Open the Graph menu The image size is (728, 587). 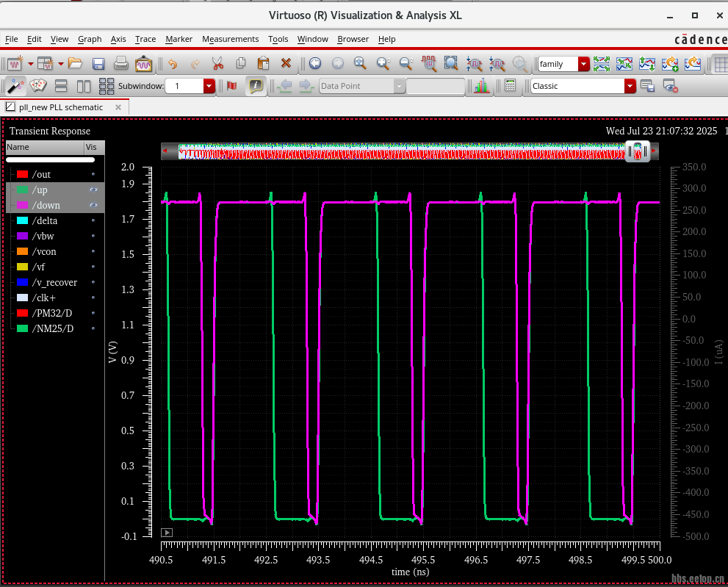90,39
